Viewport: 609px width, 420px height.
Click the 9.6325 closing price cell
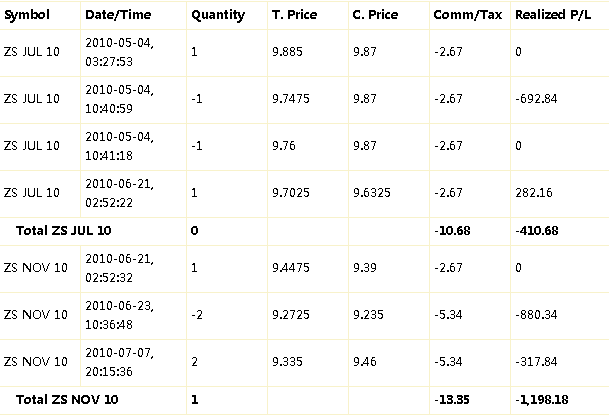tap(372, 193)
